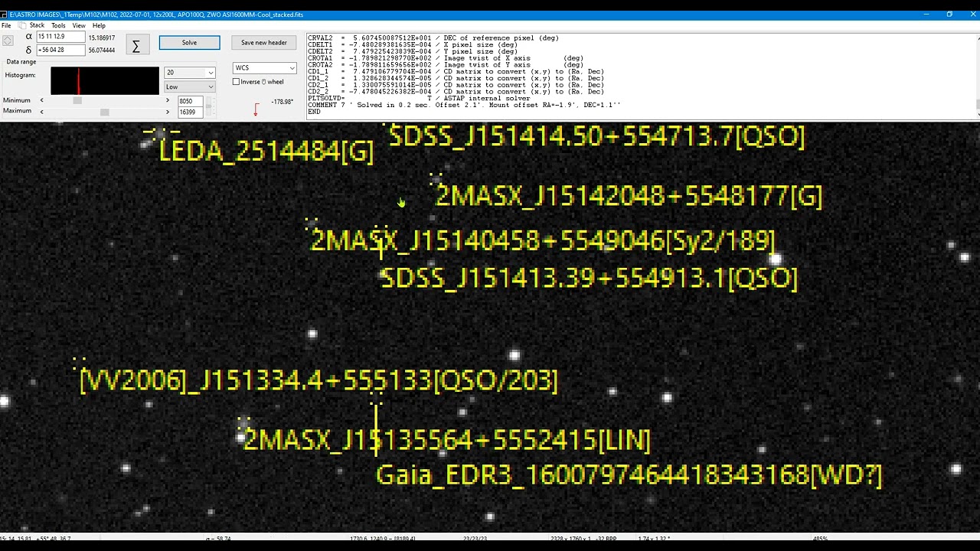Image resolution: width=980 pixels, height=551 pixels.
Task: Click the -178.98° rotation value
Action: 283,102
